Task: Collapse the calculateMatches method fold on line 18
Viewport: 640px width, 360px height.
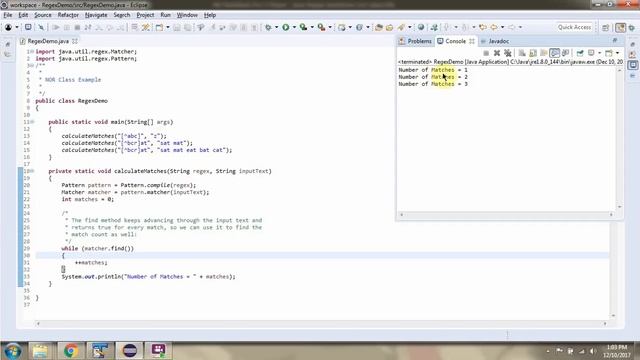Action: [x=32, y=171]
